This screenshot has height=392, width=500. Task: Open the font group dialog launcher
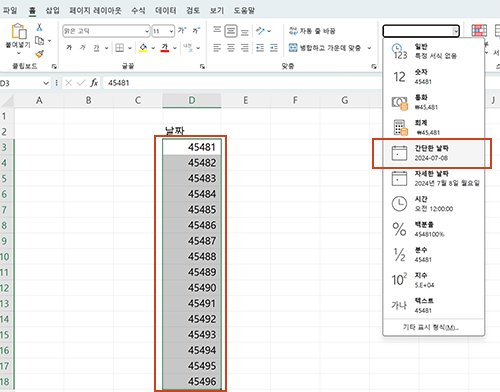[x=202, y=67]
